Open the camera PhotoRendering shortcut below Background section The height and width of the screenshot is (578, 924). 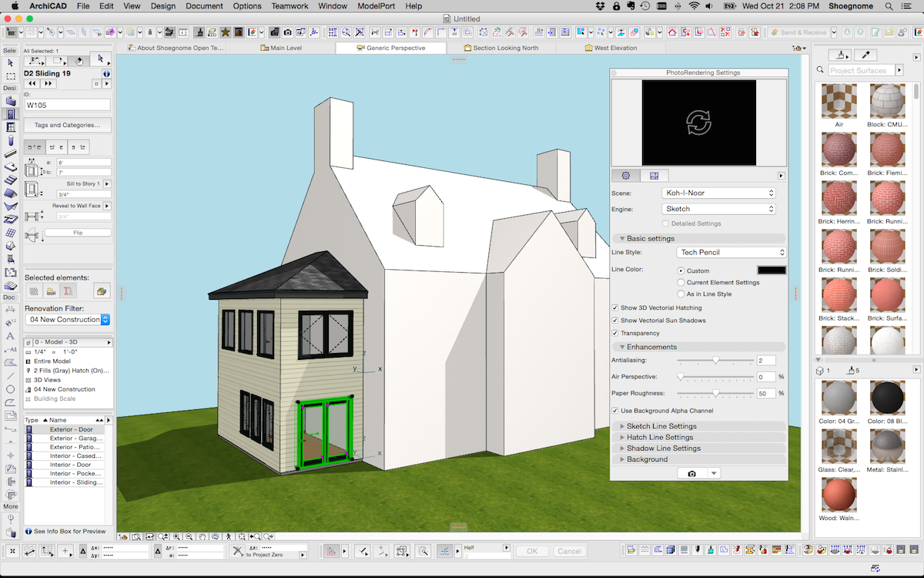pyautogui.click(x=691, y=472)
